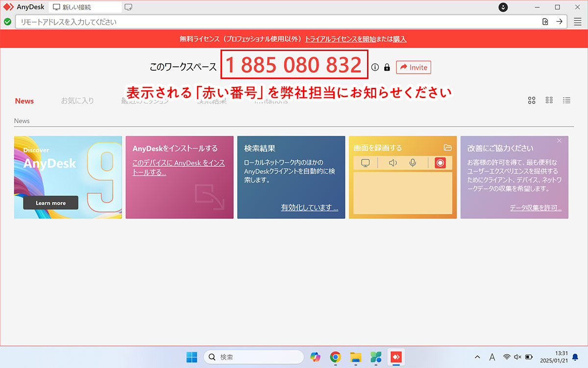Click the notification bell icon

(575, 357)
